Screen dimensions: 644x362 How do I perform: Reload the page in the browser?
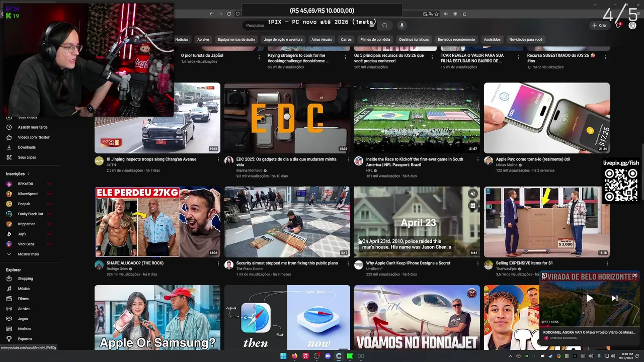click(229, 14)
